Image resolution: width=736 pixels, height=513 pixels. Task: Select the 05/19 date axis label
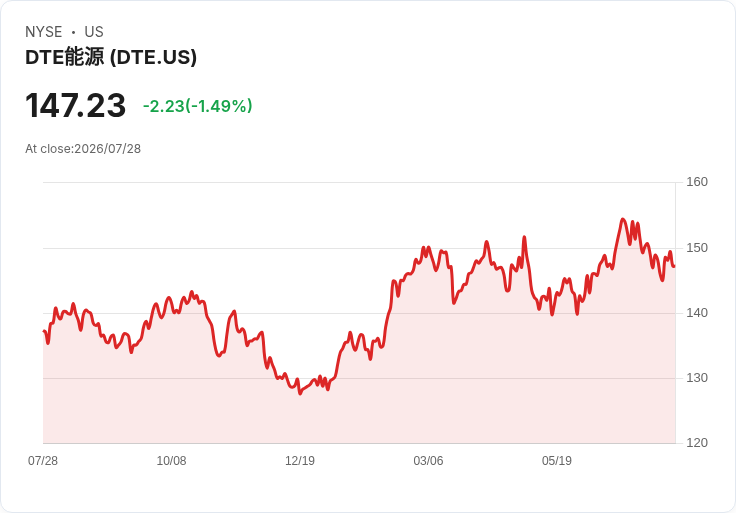557,460
